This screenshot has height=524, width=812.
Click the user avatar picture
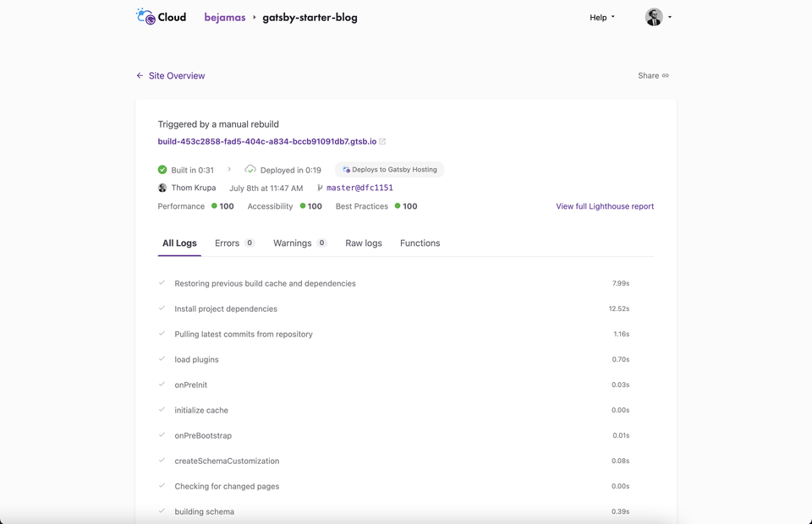tap(654, 17)
